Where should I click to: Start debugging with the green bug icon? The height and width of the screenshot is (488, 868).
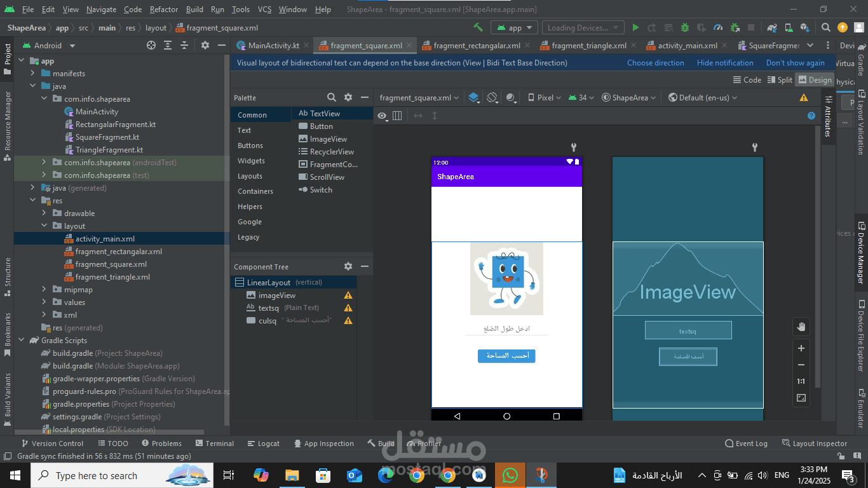pyautogui.click(x=685, y=27)
